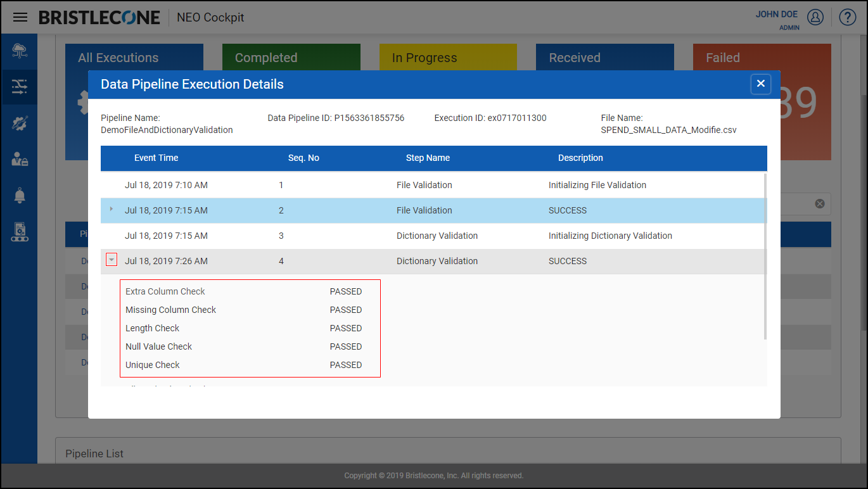Click the Pipeline List panel heading
Screen dimensions: 868x489
click(x=94, y=454)
